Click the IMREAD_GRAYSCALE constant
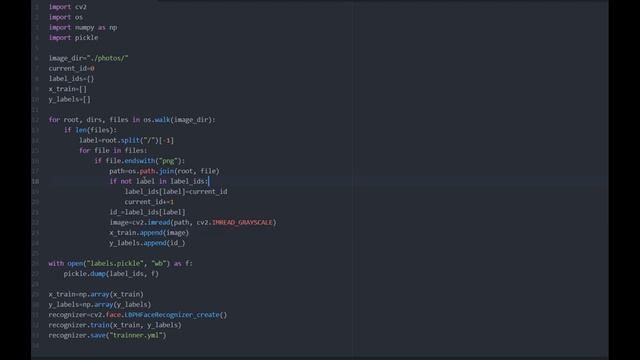 pos(242,222)
